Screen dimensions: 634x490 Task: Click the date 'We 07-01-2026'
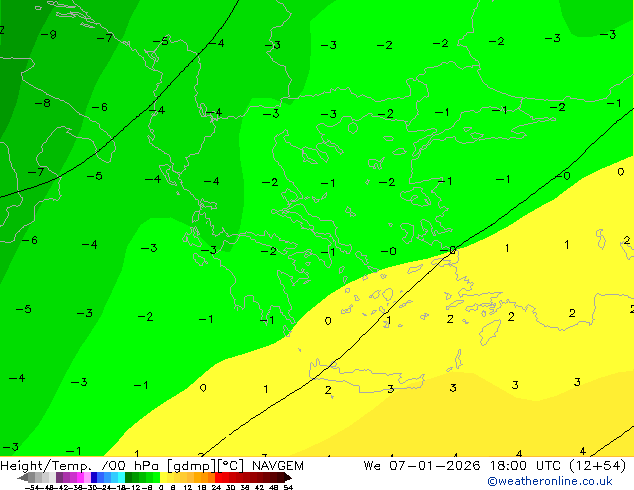point(422,466)
